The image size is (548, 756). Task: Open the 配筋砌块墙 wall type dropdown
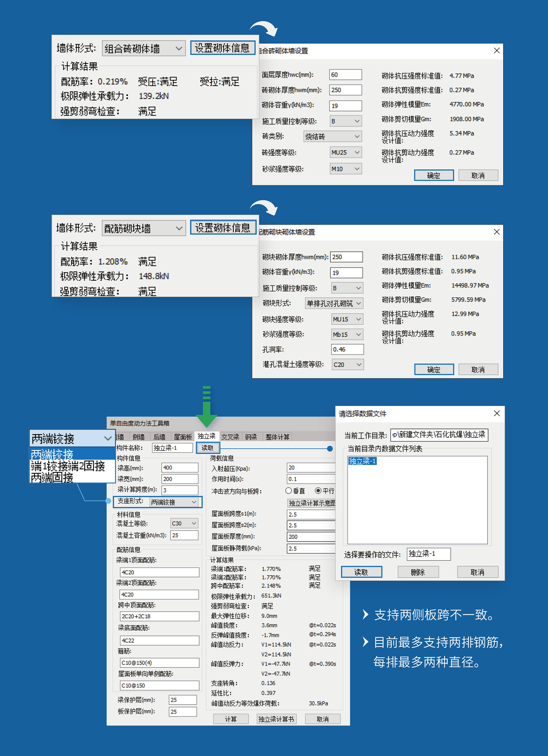pos(144,228)
